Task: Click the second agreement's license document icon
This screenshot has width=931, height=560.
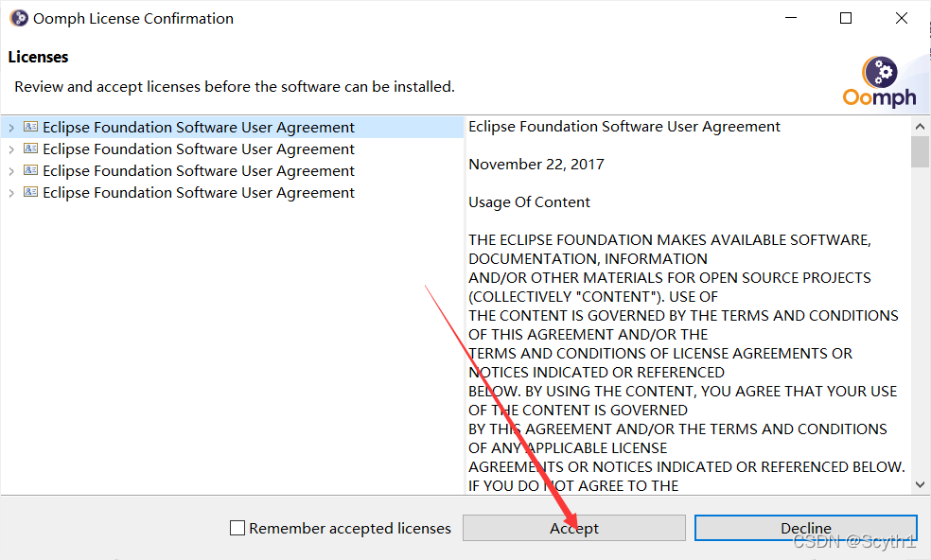Action: 31,149
